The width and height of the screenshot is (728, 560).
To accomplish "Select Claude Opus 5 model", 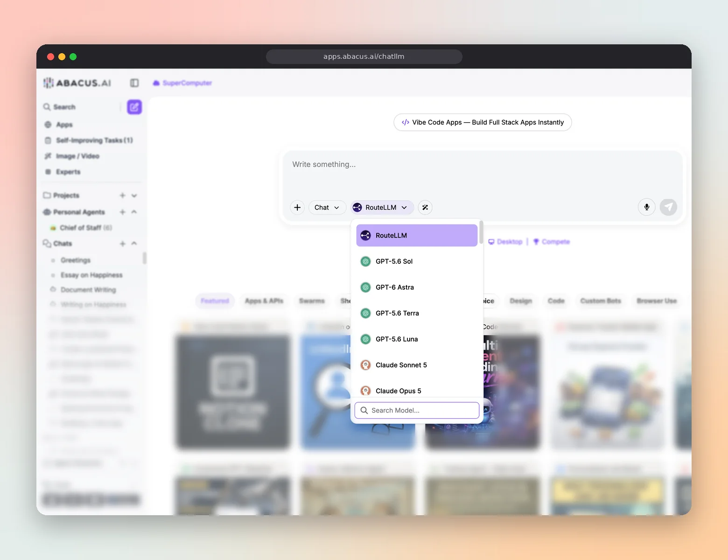I will coord(417,390).
